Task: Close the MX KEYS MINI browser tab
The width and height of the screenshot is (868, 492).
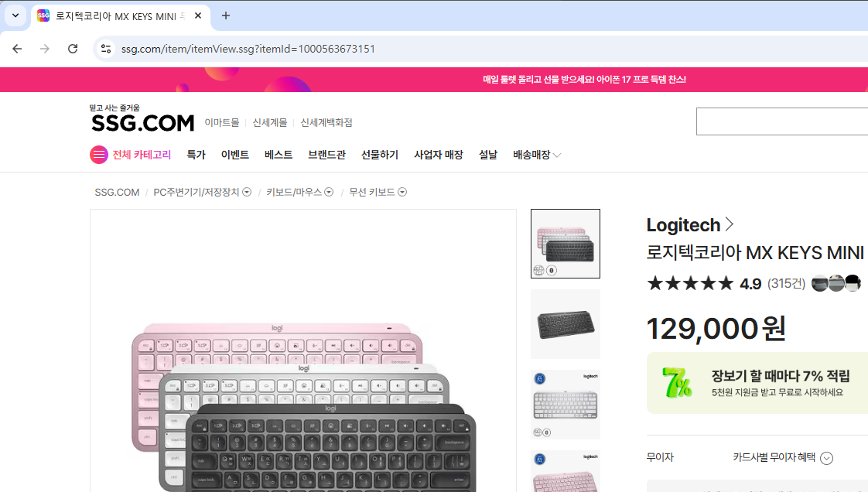Action: pos(197,16)
